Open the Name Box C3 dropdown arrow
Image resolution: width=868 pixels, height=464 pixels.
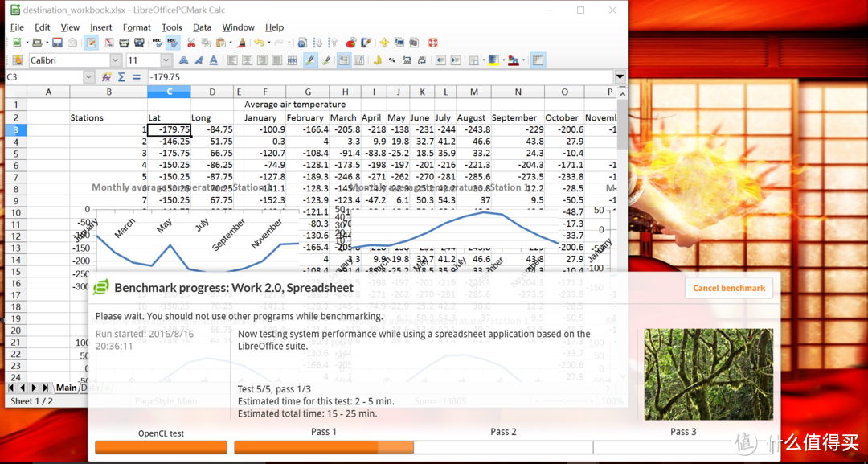[x=88, y=77]
